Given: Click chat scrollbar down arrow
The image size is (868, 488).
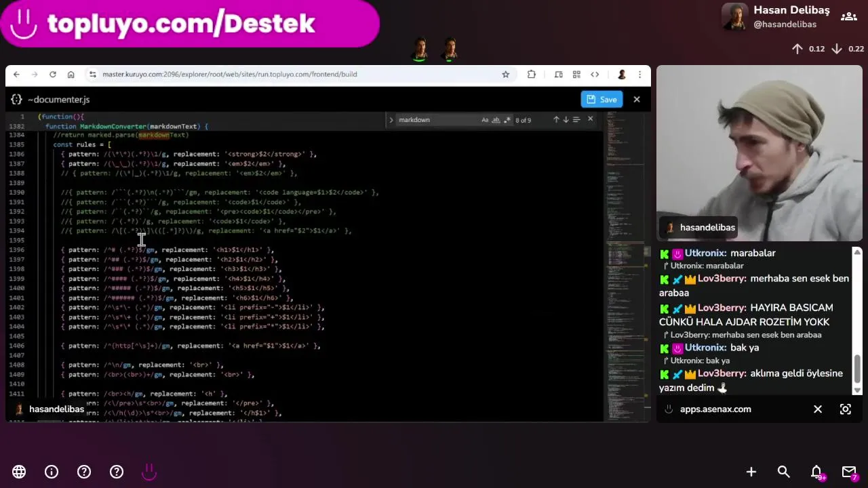Looking at the screenshot, I should click(x=857, y=390).
